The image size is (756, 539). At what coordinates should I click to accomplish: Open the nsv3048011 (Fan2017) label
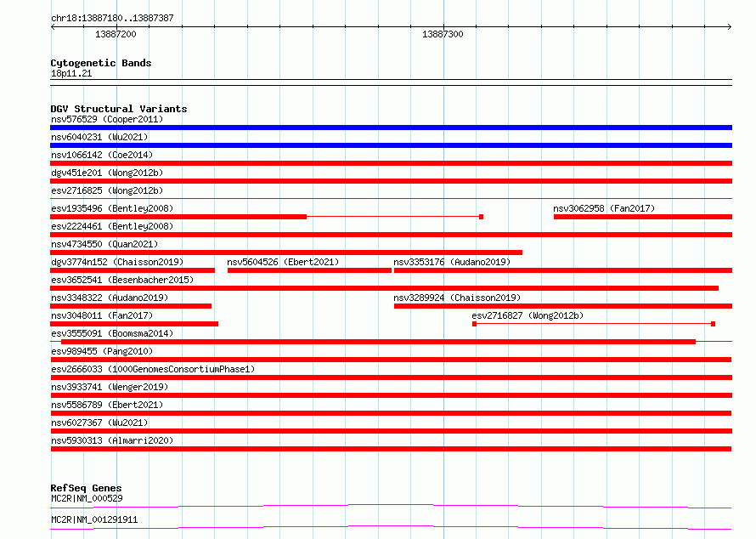(102, 315)
